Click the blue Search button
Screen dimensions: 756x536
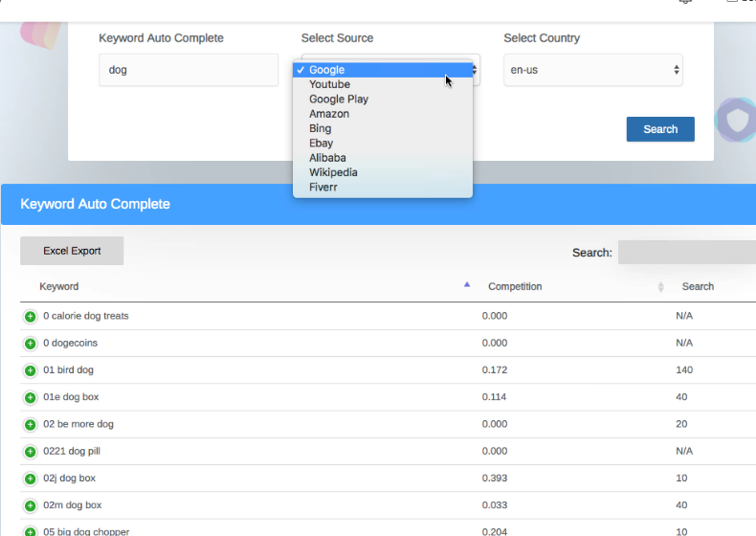(660, 129)
